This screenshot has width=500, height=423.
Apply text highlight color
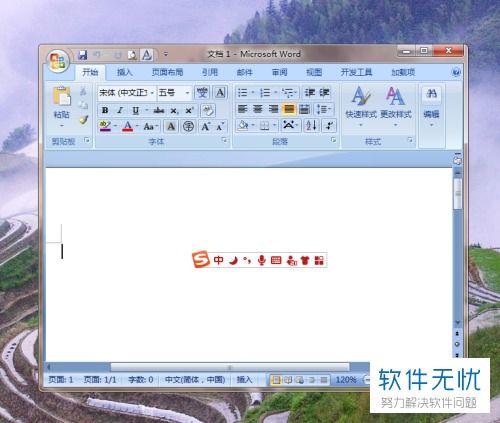pyautogui.click(x=105, y=126)
